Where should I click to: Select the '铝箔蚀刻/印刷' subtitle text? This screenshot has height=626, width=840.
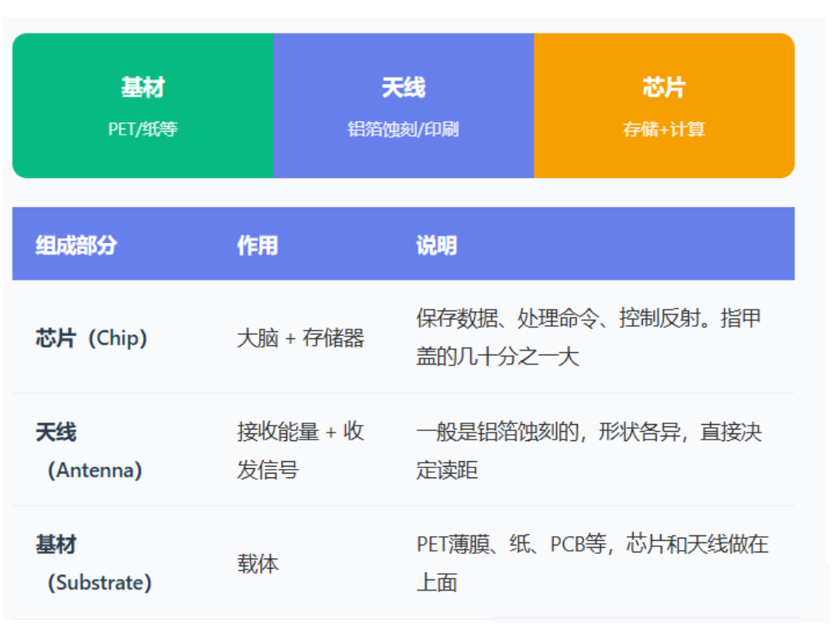[404, 129]
